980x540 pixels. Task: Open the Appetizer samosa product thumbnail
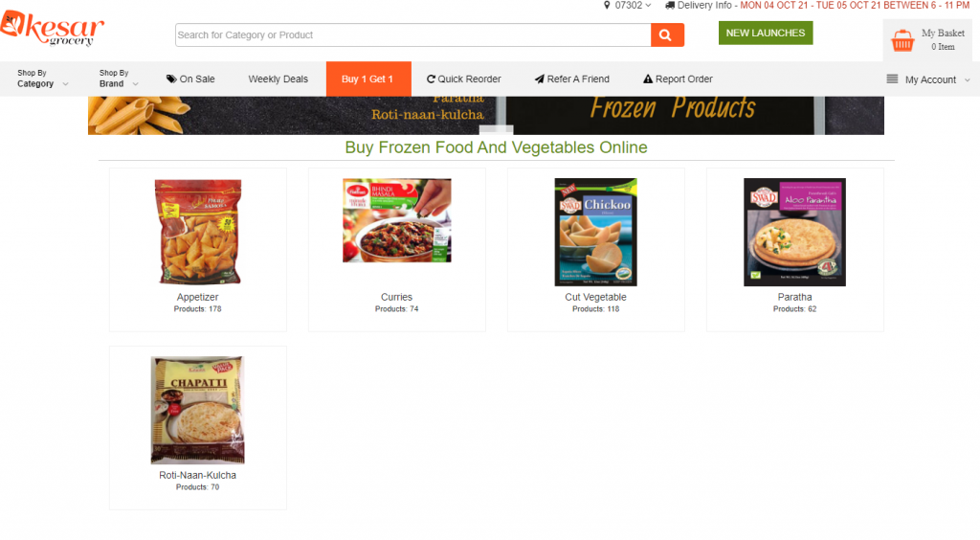coord(197,232)
